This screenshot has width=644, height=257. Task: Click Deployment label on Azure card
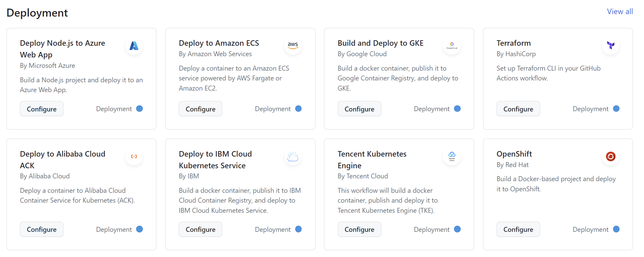pyautogui.click(x=114, y=109)
